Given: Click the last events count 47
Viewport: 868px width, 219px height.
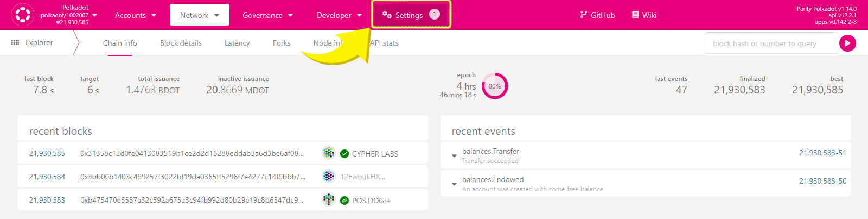Looking at the screenshot, I should pyautogui.click(x=681, y=90).
